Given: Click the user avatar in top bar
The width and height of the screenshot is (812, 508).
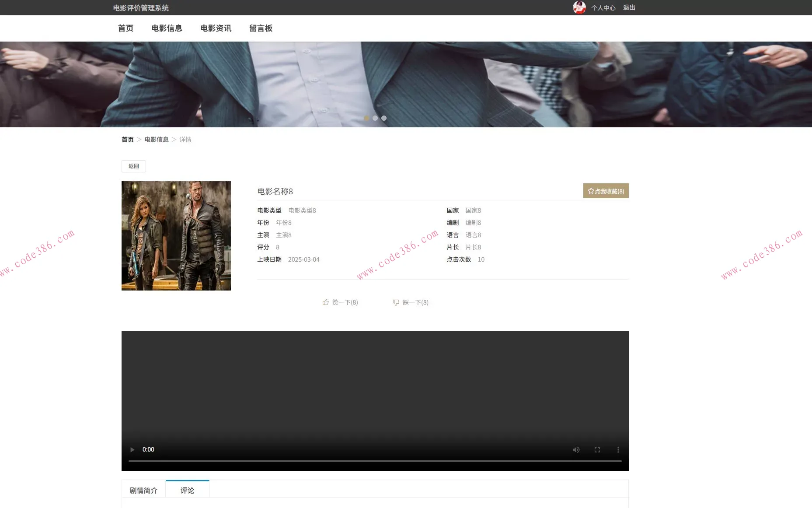Looking at the screenshot, I should pos(579,7).
